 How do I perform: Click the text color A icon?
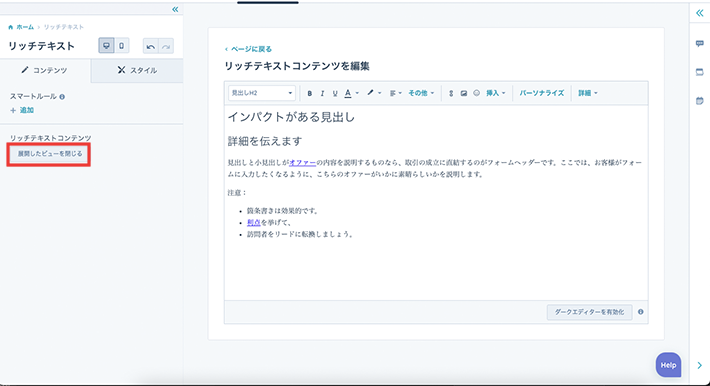point(348,93)
